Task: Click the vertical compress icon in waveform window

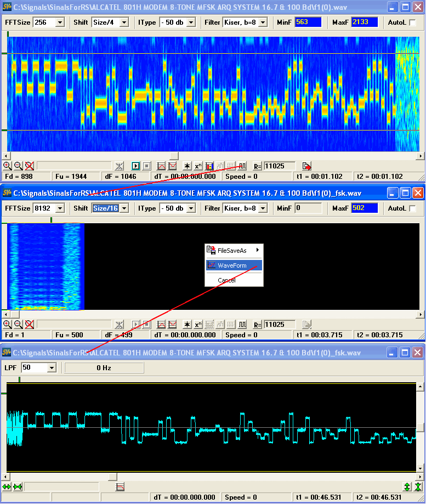Action: click(x=418, y=487)
